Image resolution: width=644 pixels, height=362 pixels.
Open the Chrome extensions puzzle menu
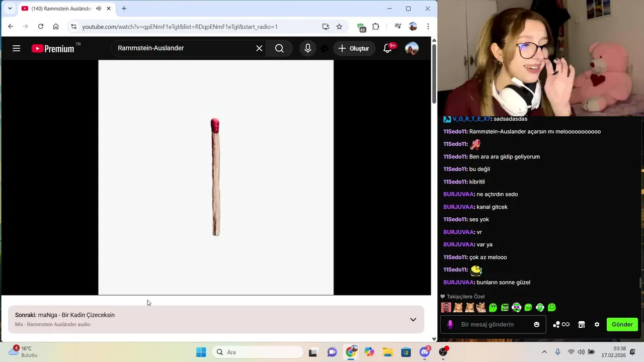point(376,27)
